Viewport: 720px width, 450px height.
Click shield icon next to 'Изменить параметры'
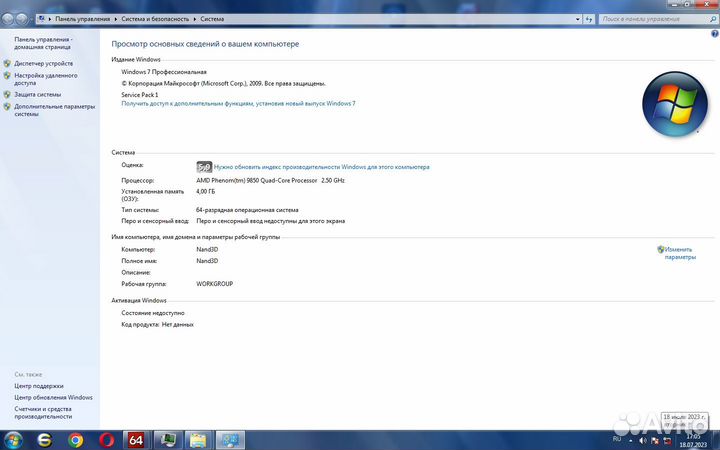pyautogui.click(x=661, y=249)
